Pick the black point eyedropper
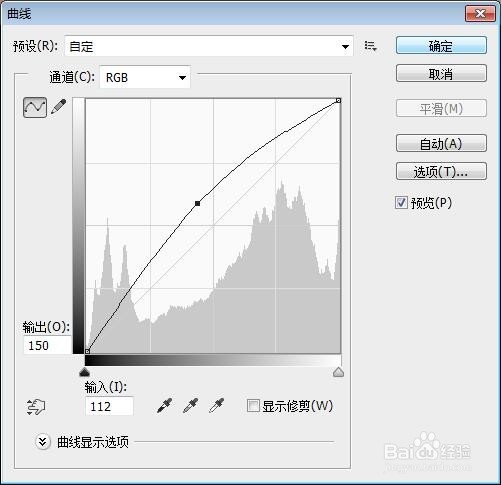Screen dimensions: 501x485 click(165, 405)
